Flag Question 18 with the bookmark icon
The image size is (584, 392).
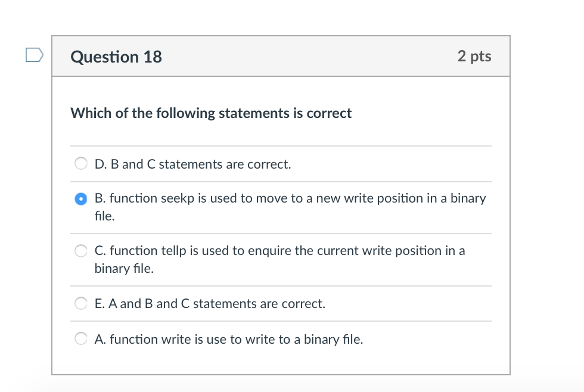coord(35,55)
